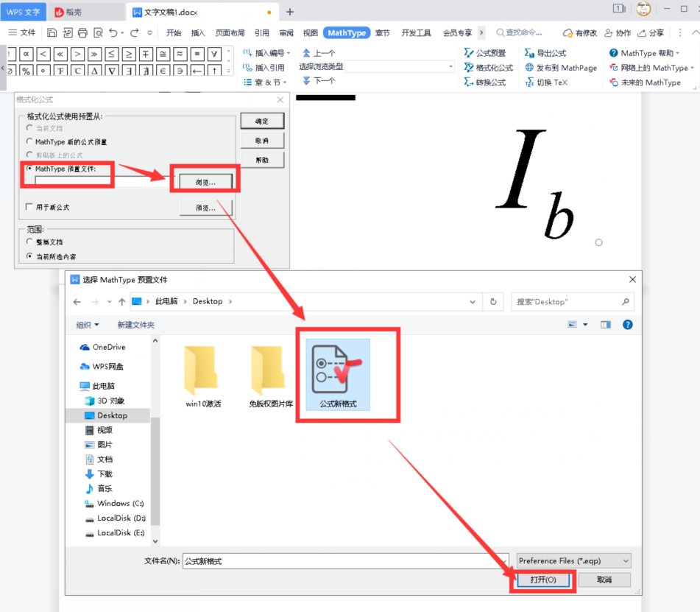Viewport: 700px width, 612px height.
Task: Open the view options dropdown arrow in file dialog
Action: 585,325
